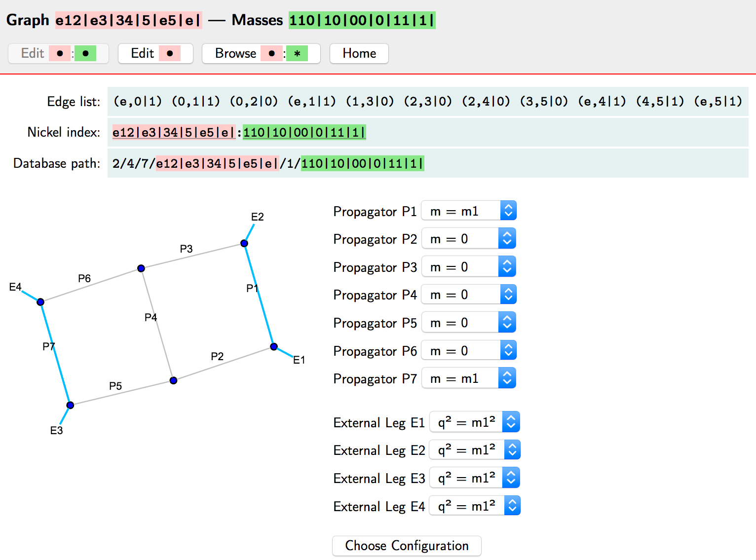Click the P1 label in the diagram
This screenshot has height=560, width=756.
coord(252,288)
